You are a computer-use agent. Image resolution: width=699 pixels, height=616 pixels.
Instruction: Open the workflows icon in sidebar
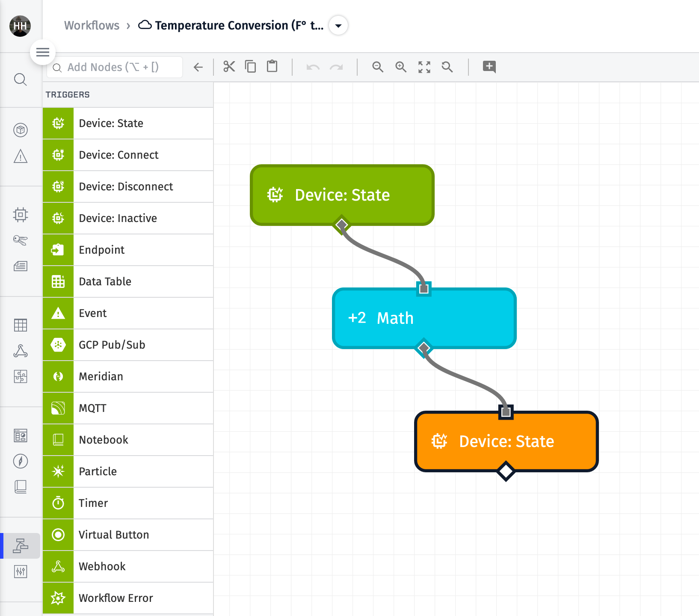tap(21, 545)
